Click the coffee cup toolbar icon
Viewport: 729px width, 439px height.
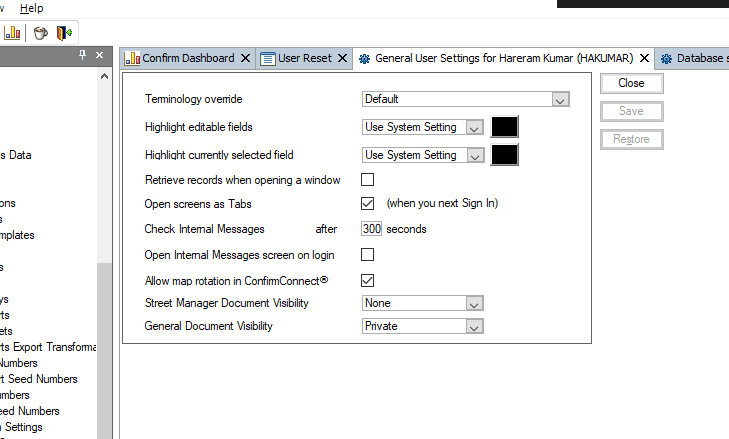pos(40,33)
